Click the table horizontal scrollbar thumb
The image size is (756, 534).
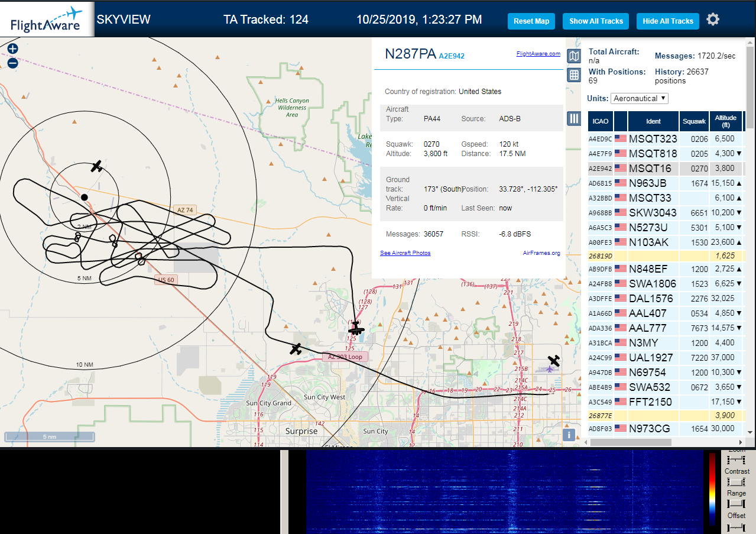(630, 442)
